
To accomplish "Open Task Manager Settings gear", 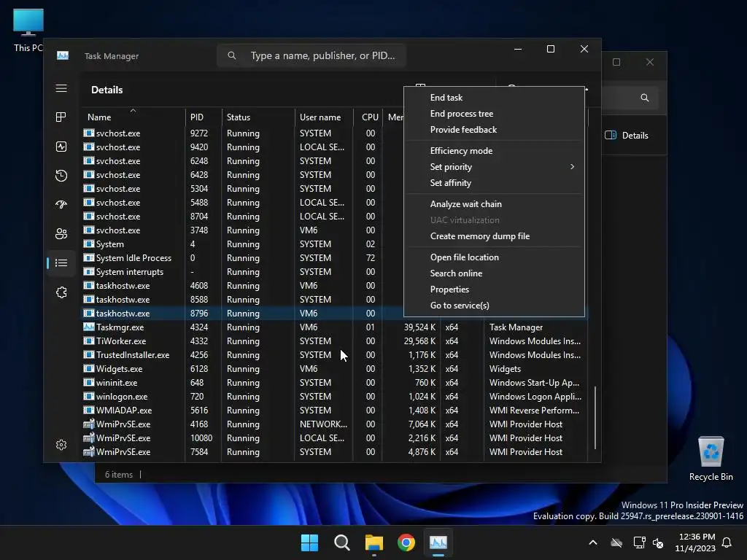I will point(61,445).
